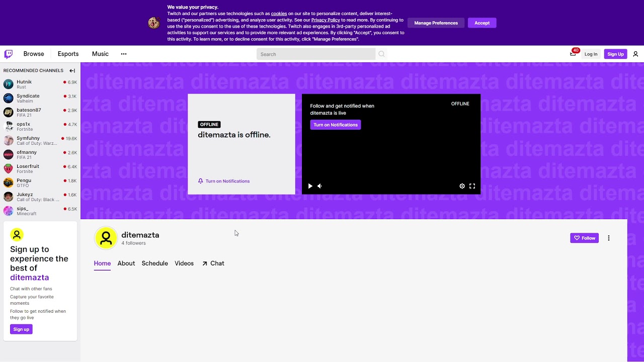Click ofmanny channel avatar
This screenshot has width=644, height=362.
coord(9,154)
